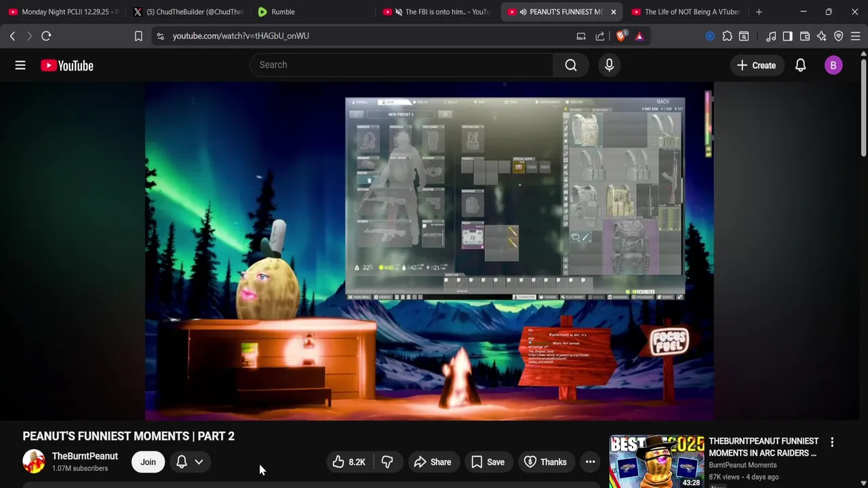Switch to The FBI is onto him tab
The width and height of the screenshot is (868, 488).
pyautogui.click(x=437, y=12)
